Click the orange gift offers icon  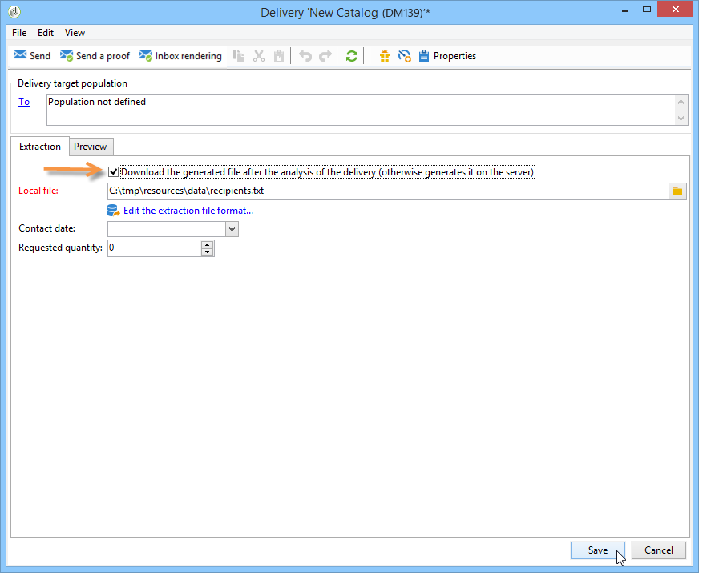tap(385, 56)
